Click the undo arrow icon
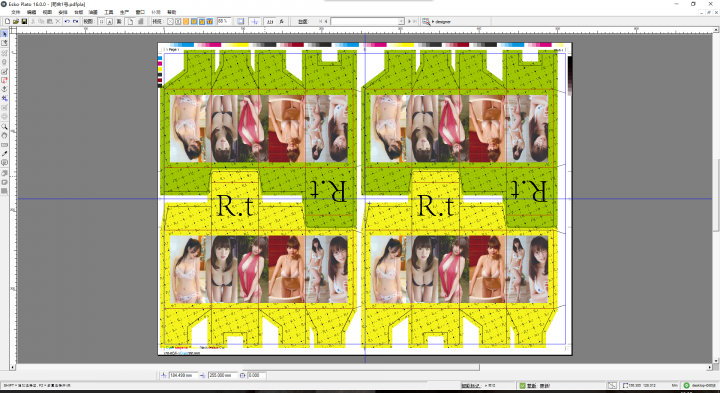This screenshot has width=720, height=393. 67,21
